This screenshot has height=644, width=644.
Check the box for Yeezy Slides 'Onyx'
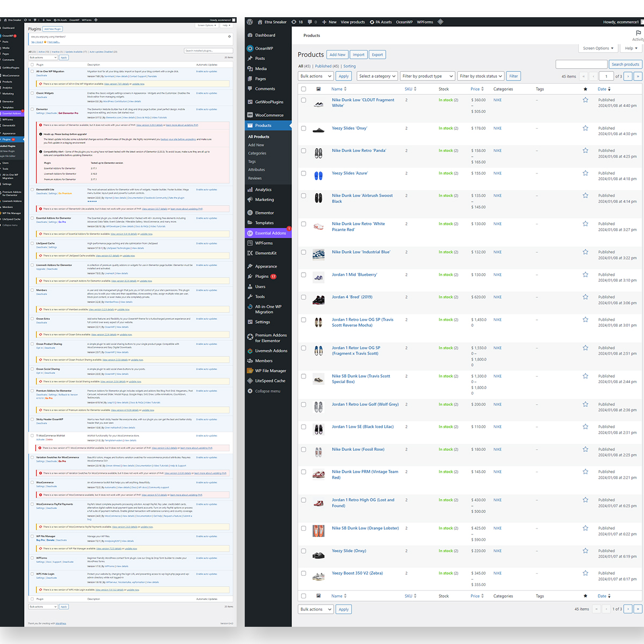click(303, 128)
